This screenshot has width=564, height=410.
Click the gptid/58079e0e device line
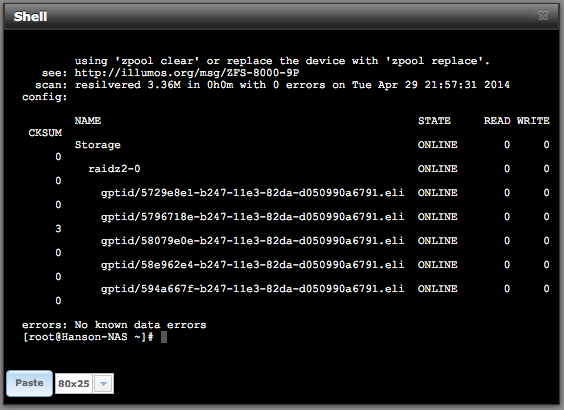coord(253,241)
